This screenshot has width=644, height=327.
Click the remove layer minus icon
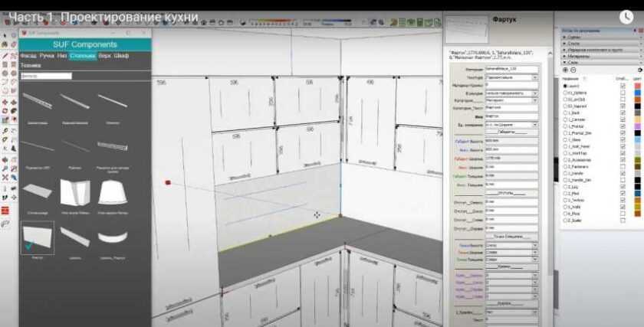(x=573, y=70)
